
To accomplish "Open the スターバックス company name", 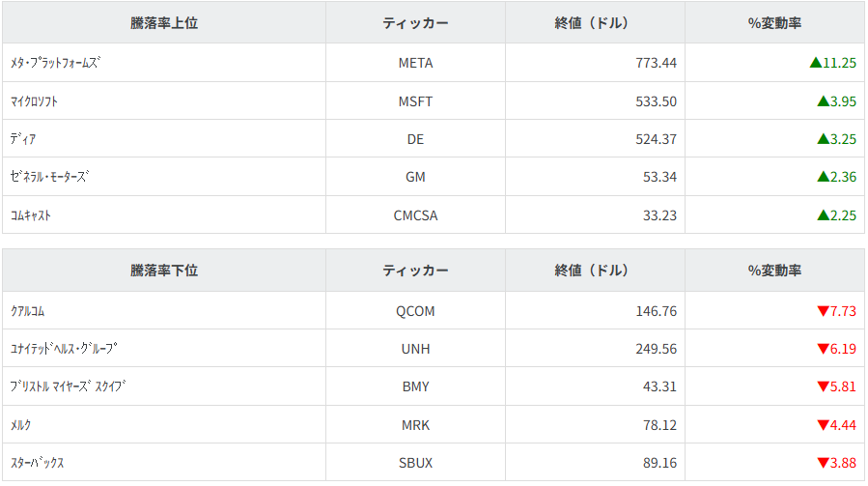I will click(x=38, y=463).
